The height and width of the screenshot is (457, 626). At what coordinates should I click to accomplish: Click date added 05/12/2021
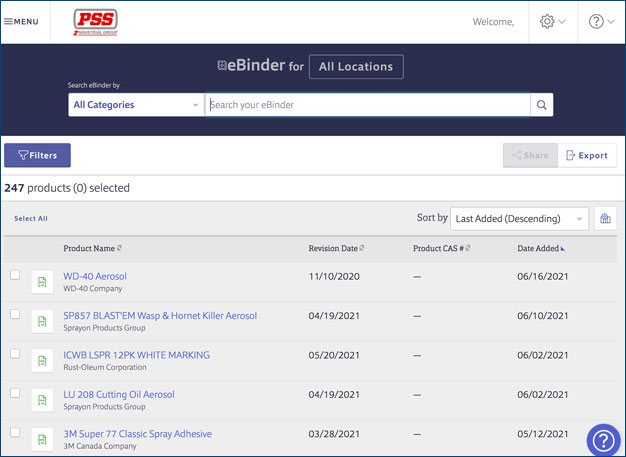543,434
